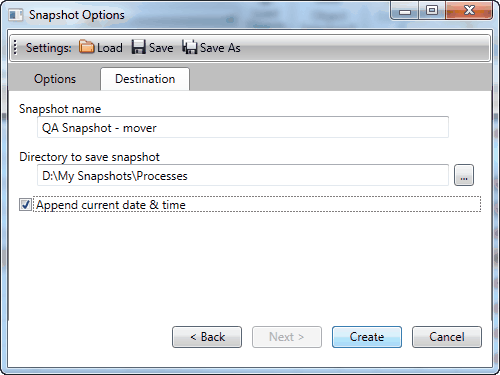
Task: Cancel the snapshot dialog
Action: [447, 337]
